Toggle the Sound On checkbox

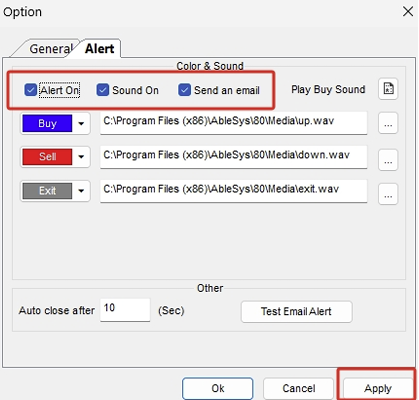coord(103,90)
